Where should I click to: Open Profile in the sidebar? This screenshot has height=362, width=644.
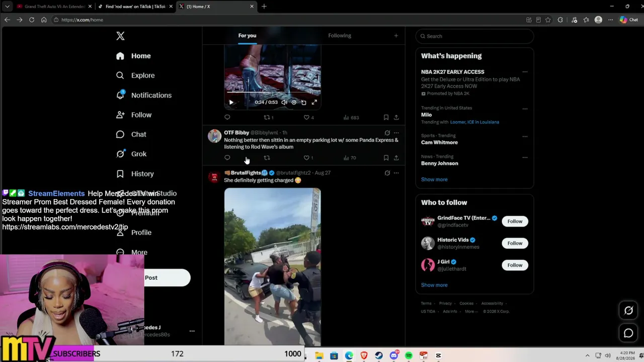(134, 232)
